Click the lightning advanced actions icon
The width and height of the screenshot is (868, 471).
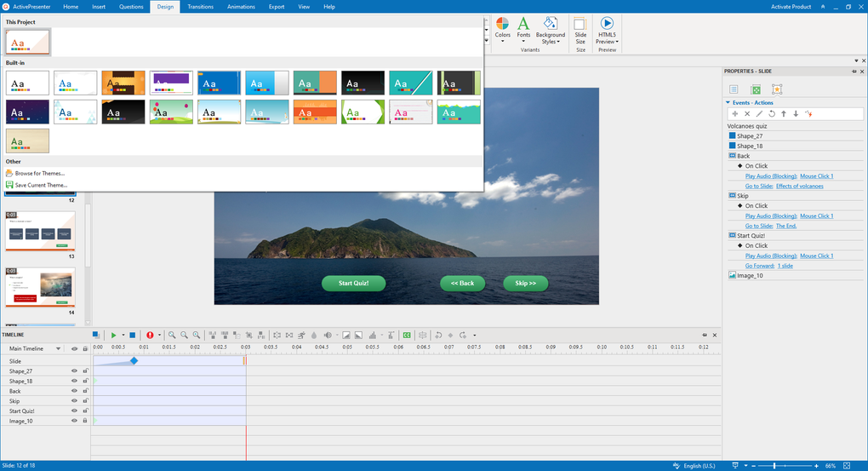(808, 113)
